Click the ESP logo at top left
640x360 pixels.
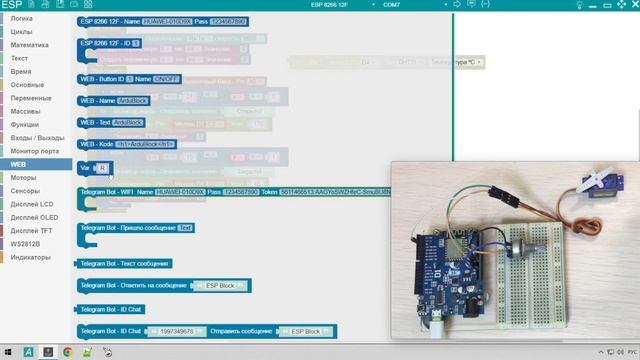tap(12, 4)
